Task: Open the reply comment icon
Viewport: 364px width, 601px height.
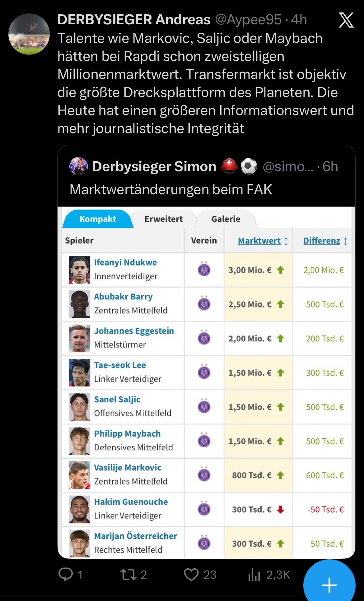Action: (x=66, y=574)
